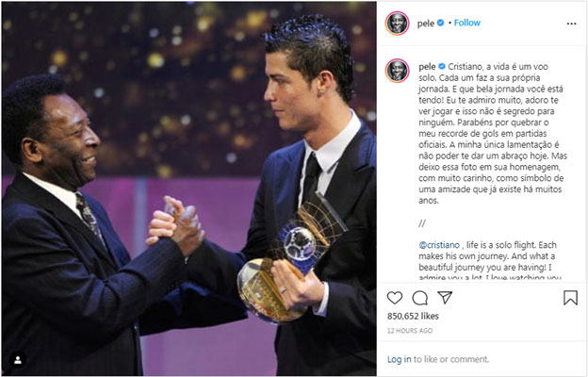
Task: Click the Portuguese caption text
Action: (x=493, y=134)
